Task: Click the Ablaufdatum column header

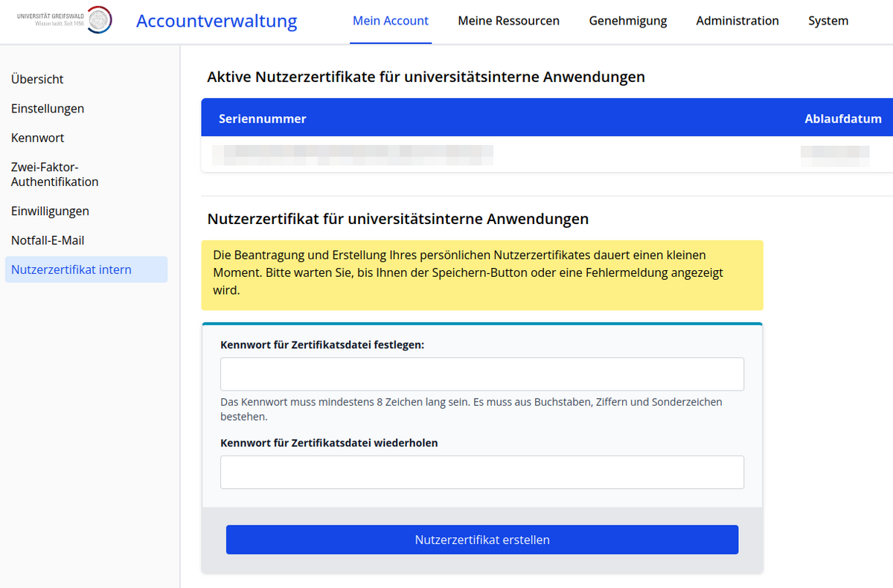Action: point(842,119)
